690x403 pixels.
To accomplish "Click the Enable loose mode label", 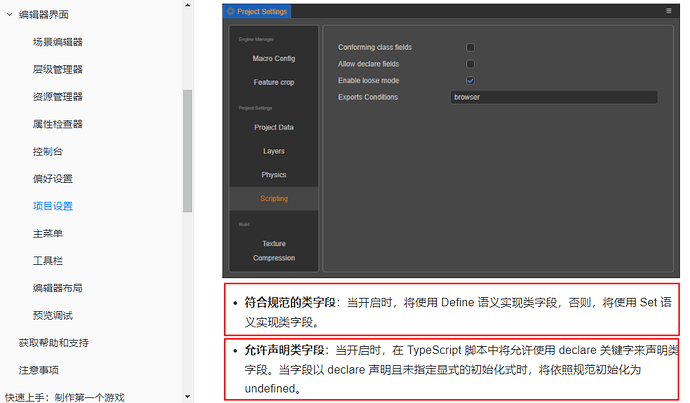I will [368, 81].
